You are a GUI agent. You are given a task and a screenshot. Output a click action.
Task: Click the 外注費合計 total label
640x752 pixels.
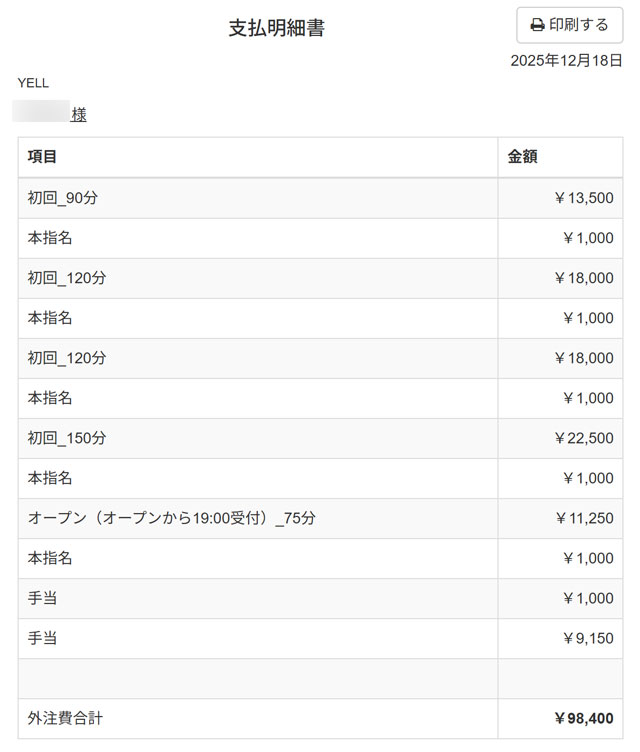coord(65,718)
